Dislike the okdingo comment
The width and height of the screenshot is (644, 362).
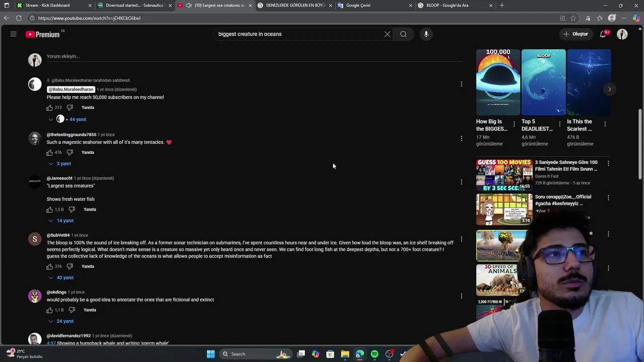click(x=72, y=310)
